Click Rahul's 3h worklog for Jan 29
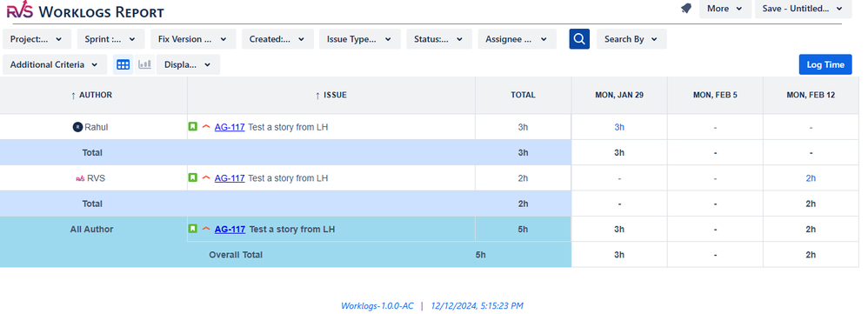The image size is (868, 314). 619,127
